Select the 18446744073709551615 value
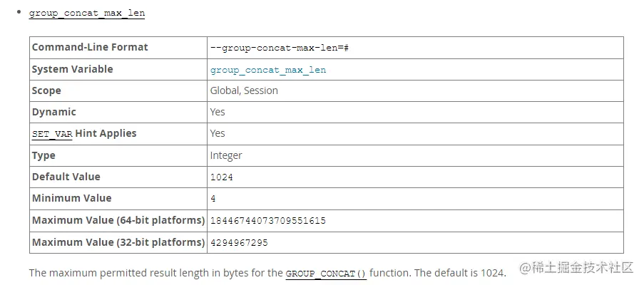 click(x=268, y=221)
